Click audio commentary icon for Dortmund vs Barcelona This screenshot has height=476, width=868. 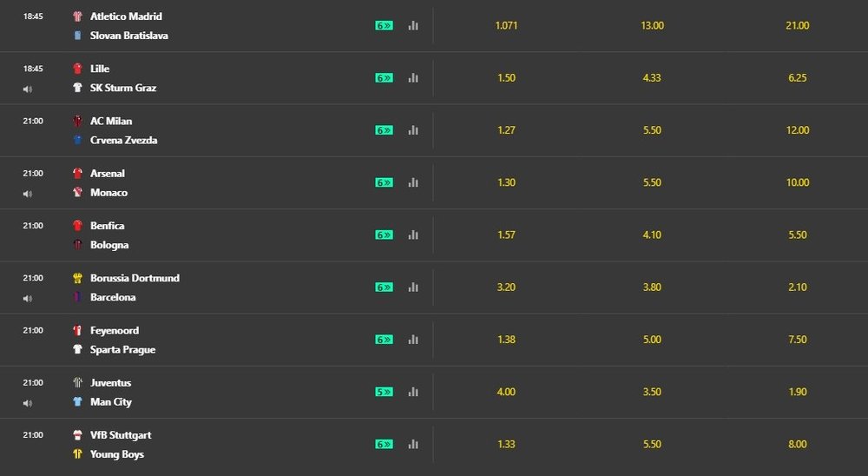tap(27, 299)
